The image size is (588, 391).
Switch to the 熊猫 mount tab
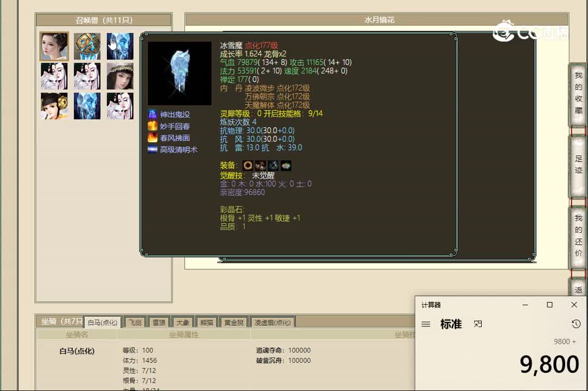207,322
